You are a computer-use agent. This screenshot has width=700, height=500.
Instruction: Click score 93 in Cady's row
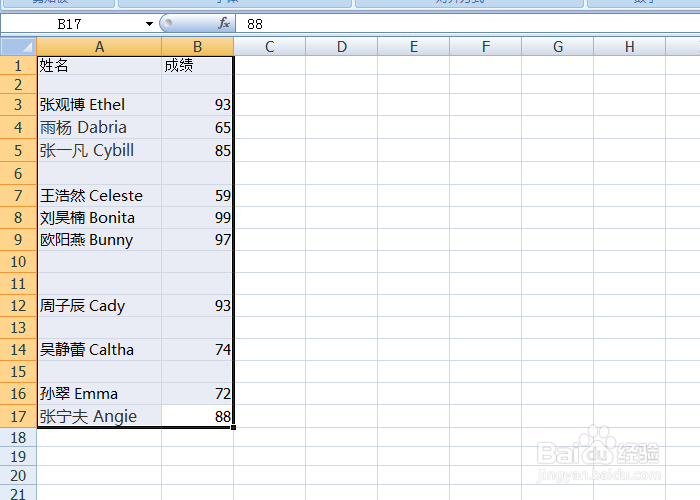pyautogui.click(x=197, y=306)
